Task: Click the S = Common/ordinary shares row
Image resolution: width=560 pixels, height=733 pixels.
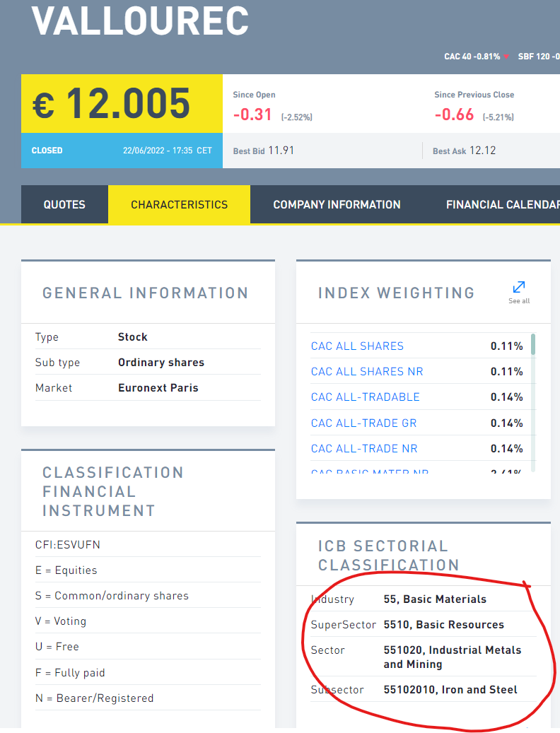Action: click(x=148, y=596)
